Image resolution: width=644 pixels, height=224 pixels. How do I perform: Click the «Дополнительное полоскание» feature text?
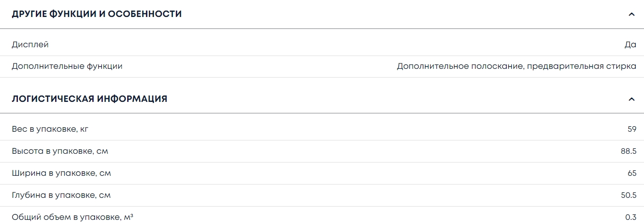[460, 66]
